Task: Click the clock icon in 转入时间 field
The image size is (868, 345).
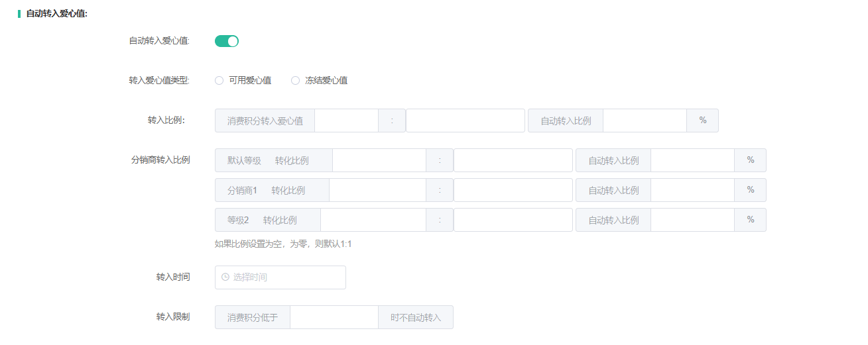Action: (x=225, y=277)
